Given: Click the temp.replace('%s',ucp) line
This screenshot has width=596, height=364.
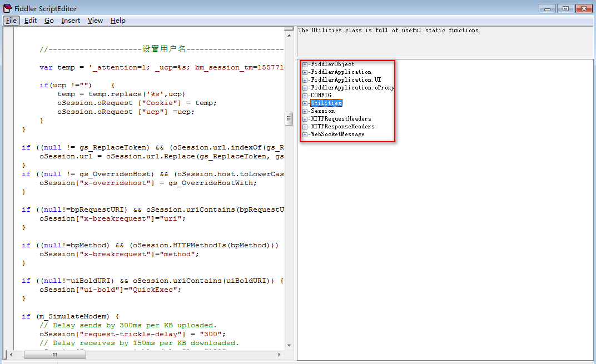Looking at the screenshot, I should click(121, 94).
